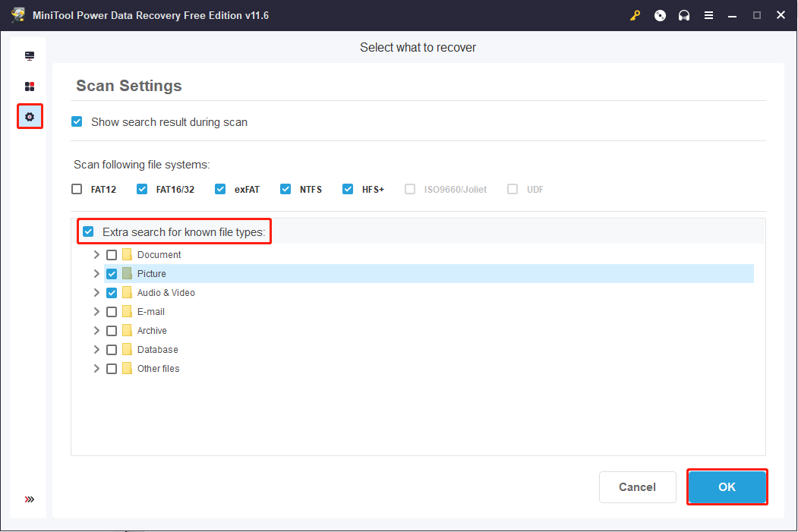The image size is (798, 532).
Task: Click the UDF disabled checkbox
Action: [513, 189]
